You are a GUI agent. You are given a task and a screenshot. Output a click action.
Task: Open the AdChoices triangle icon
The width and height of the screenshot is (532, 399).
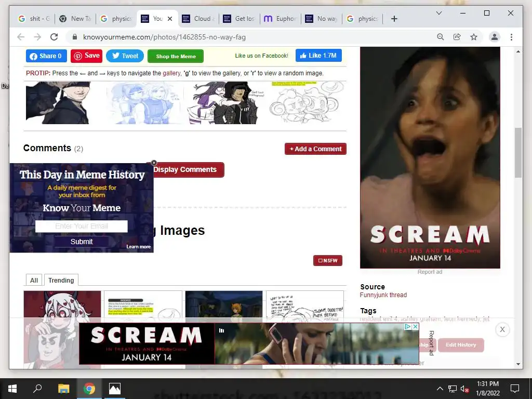pos(408,327)
